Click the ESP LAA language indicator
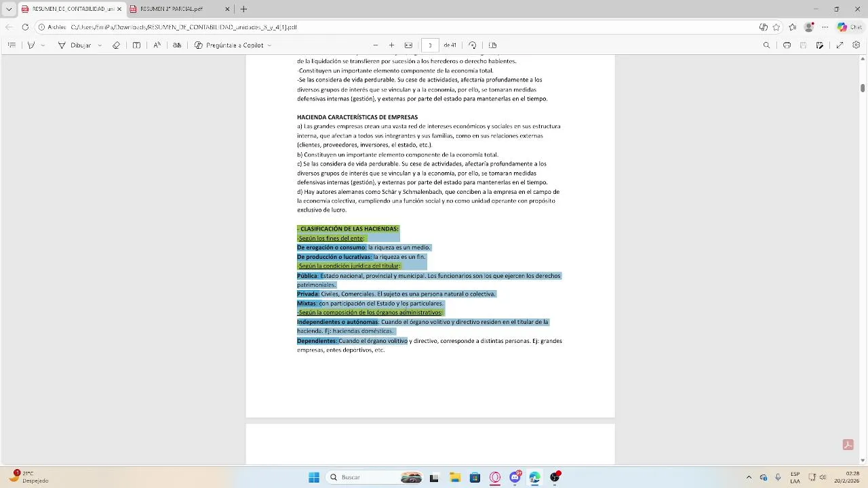Screen dimensions: 868x488 (795, 477)
